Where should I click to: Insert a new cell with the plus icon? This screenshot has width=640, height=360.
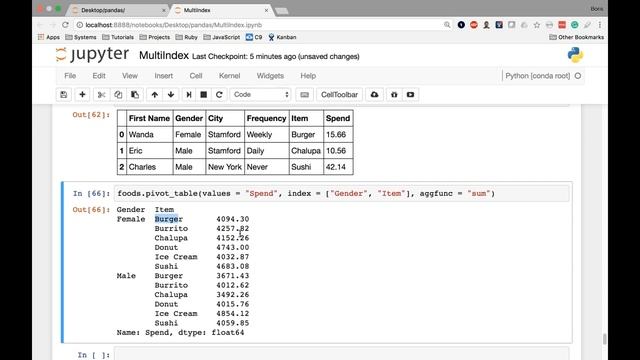coord(82,95)
